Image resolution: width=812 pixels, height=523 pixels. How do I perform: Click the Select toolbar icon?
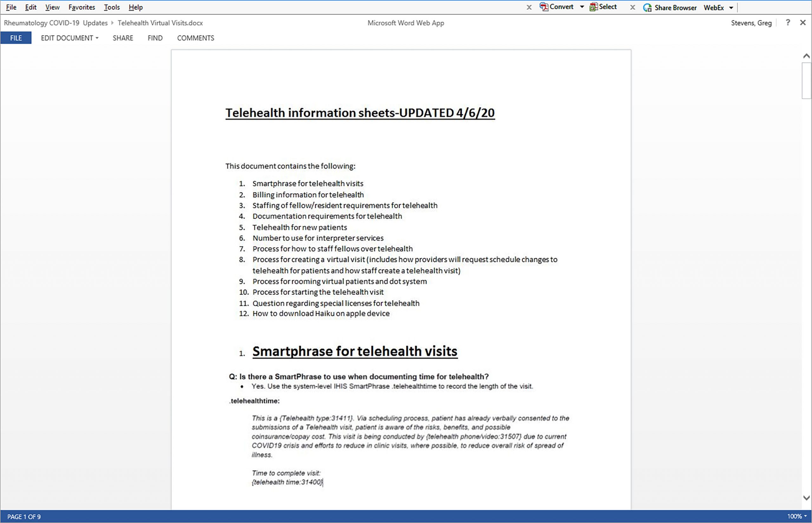click(x=594, y=7)
